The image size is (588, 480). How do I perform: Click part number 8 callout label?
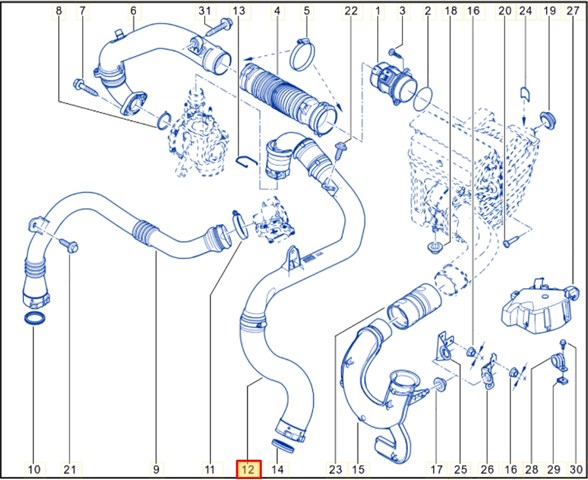click(x=58, y=11)
